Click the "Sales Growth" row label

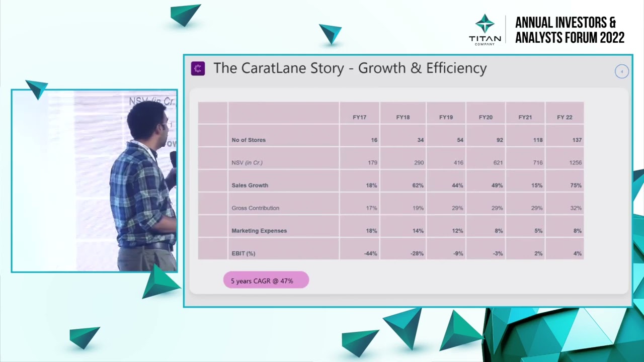[250, 185]
